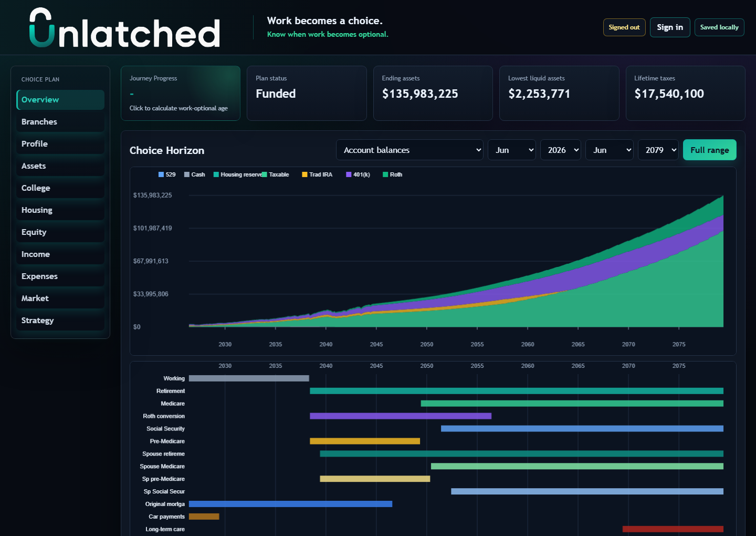This screenshot has height=536, width=756.
Task: Click the Original mortgage timeline bar
Action: coord(290,504)
